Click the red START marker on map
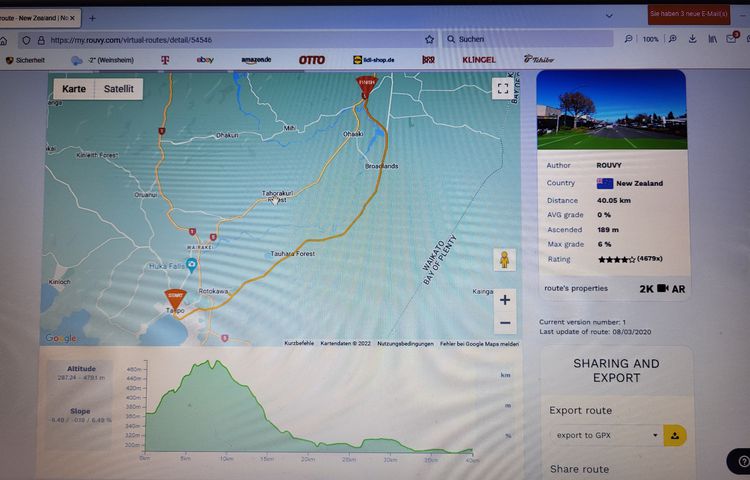Image resolution: width=750 pixels, height=480 pixels. pos(175,297)
